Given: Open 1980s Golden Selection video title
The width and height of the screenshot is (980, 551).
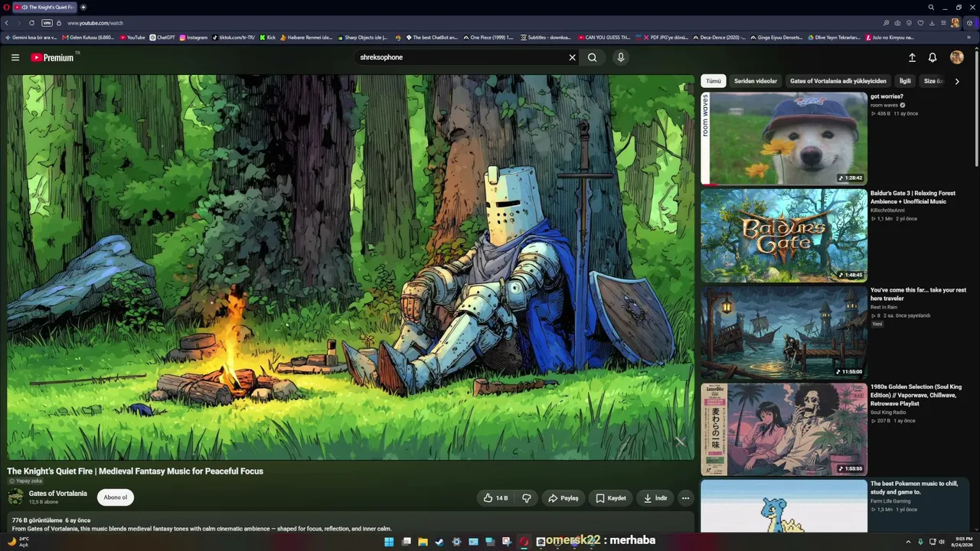Looking at the screenshot, I should coord(916,395).
